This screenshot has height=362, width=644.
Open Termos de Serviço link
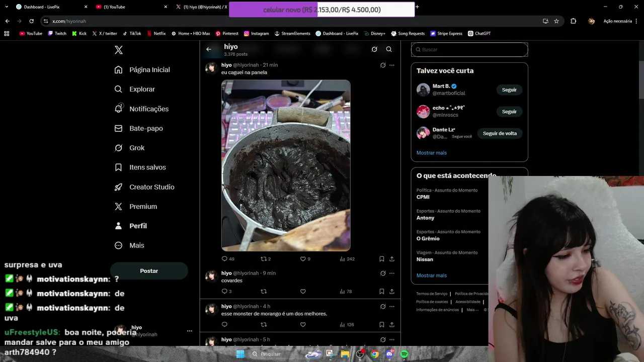432,294
